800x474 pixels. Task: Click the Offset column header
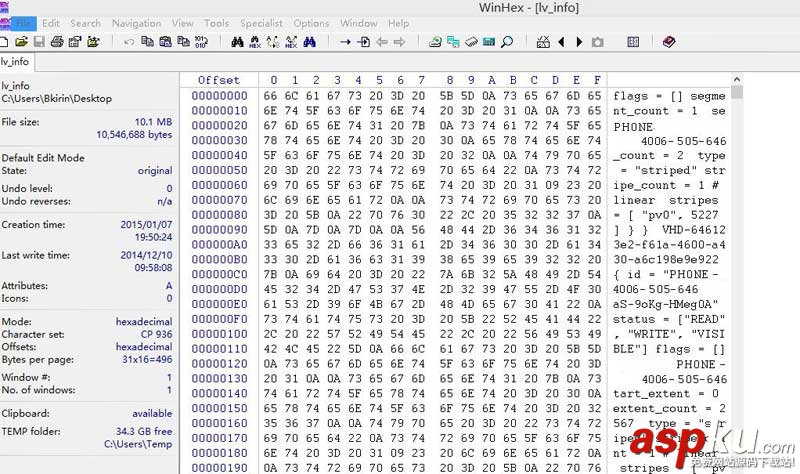(x=219, y=80)
